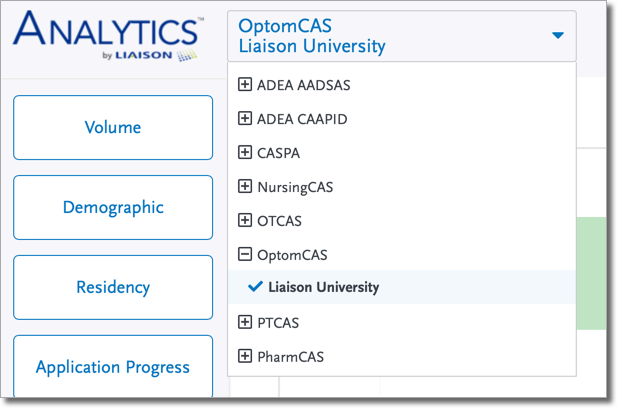Close the dropdown via the caret arrow
The width and height of the screenshot is (617, 408).
pyautogui.click(x=558, y=35)
